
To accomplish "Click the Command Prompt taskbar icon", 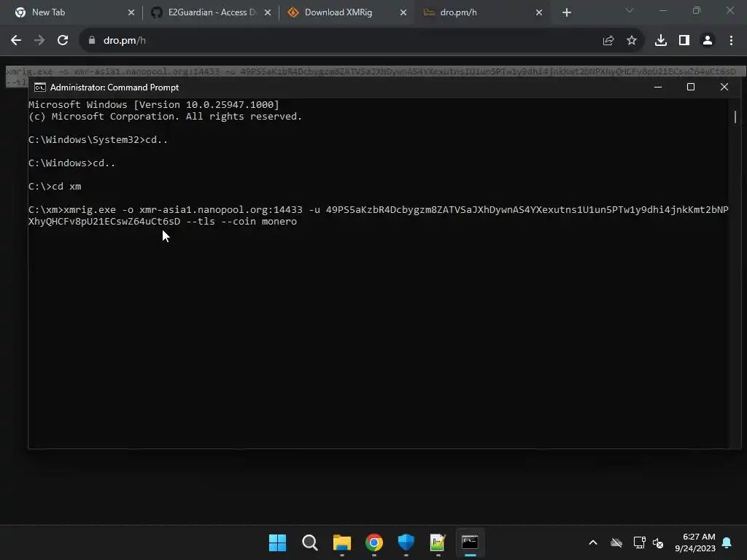I will click(x=471, y=542).
